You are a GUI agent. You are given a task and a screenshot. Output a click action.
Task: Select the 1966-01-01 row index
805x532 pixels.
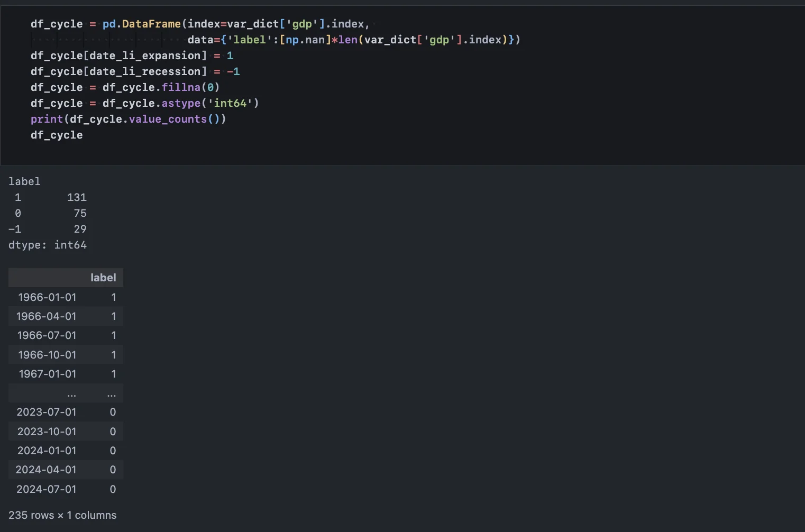(x=47, y=297)
